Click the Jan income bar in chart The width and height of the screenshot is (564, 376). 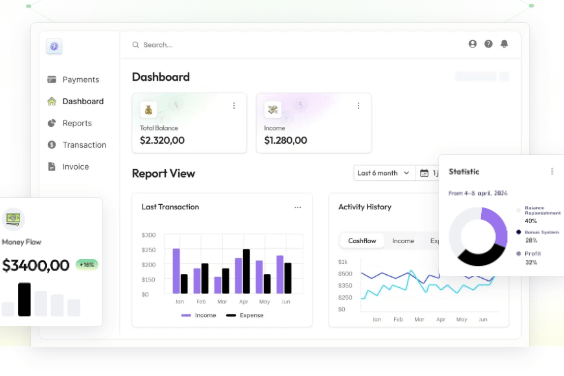(x=176, y=271)
